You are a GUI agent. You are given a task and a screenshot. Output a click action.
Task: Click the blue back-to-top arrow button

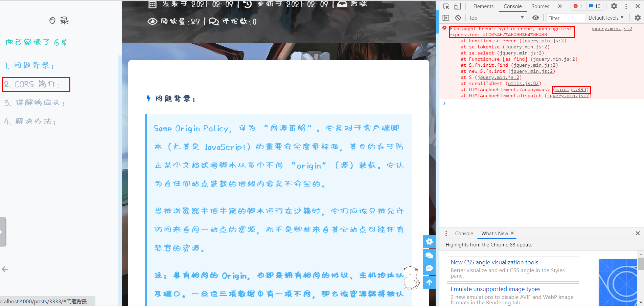(429, 282)
